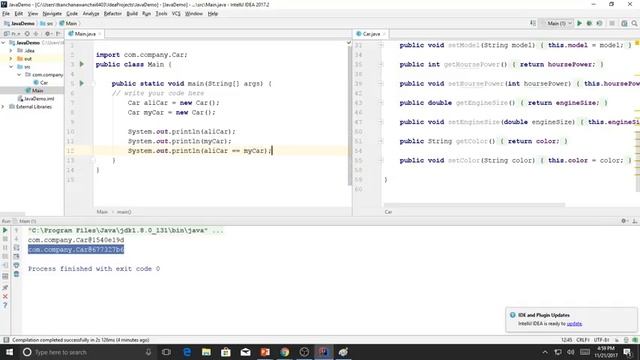Open Microsoft Edge from taskbar
640x360 pixels.
coord(187,352)
